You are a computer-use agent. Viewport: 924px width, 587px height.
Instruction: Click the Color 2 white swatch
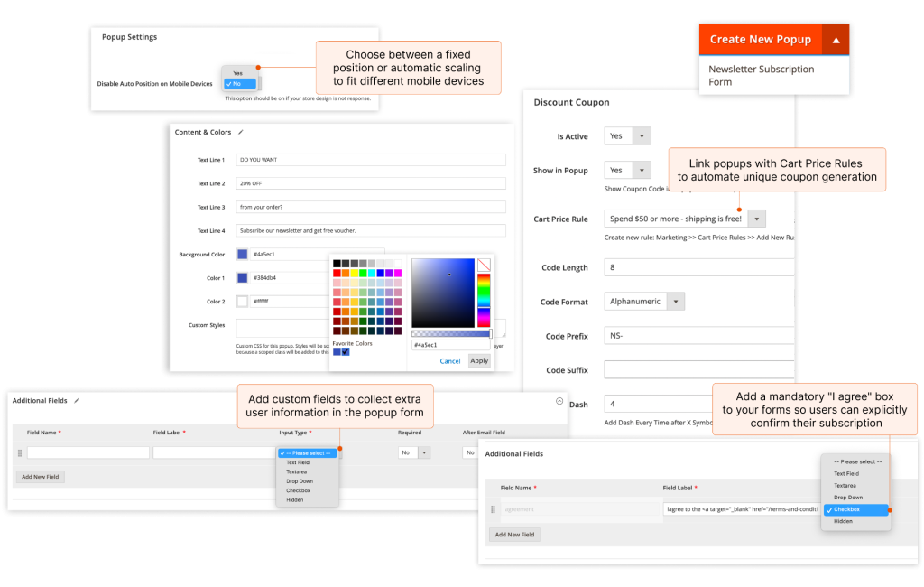(242, 302)
